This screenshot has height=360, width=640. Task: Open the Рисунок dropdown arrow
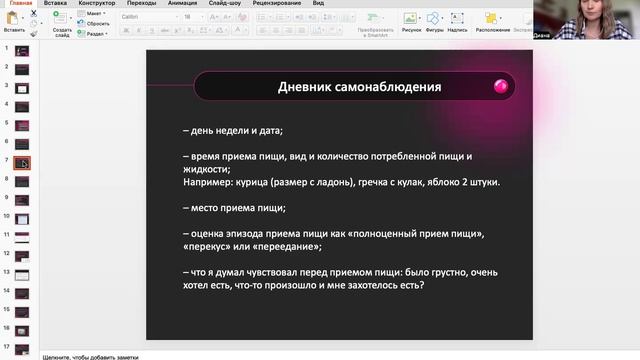(420, 18)
